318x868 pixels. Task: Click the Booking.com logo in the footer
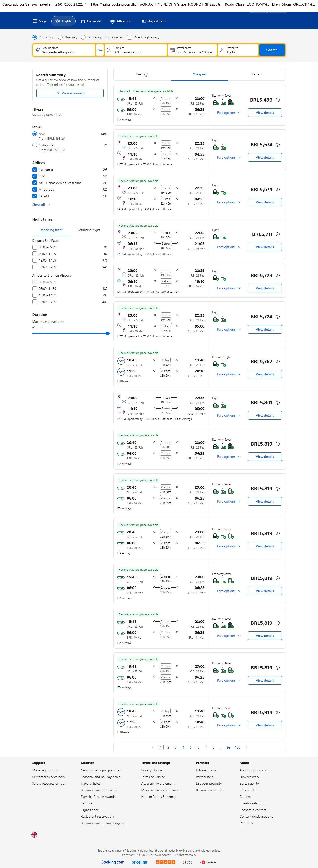pyautogui.click(x=113, y=862)
